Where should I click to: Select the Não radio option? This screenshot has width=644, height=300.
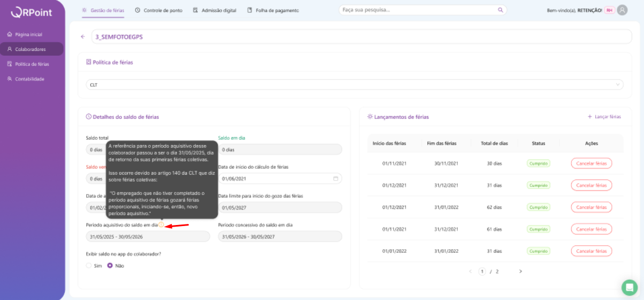110,266
